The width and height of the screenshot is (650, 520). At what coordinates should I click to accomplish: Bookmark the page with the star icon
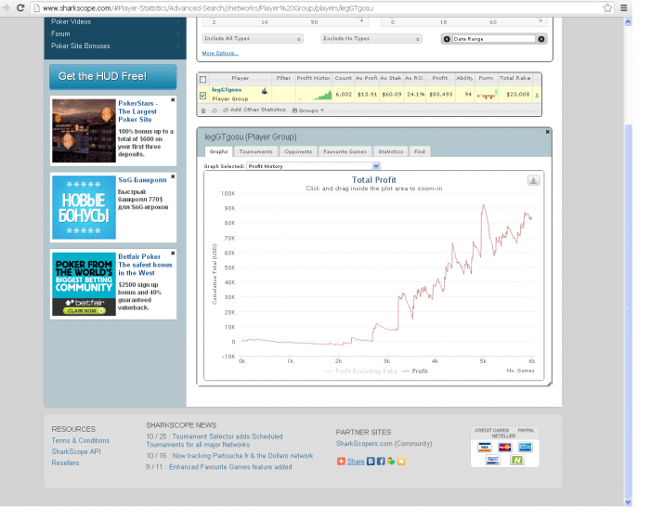(607, 8)
